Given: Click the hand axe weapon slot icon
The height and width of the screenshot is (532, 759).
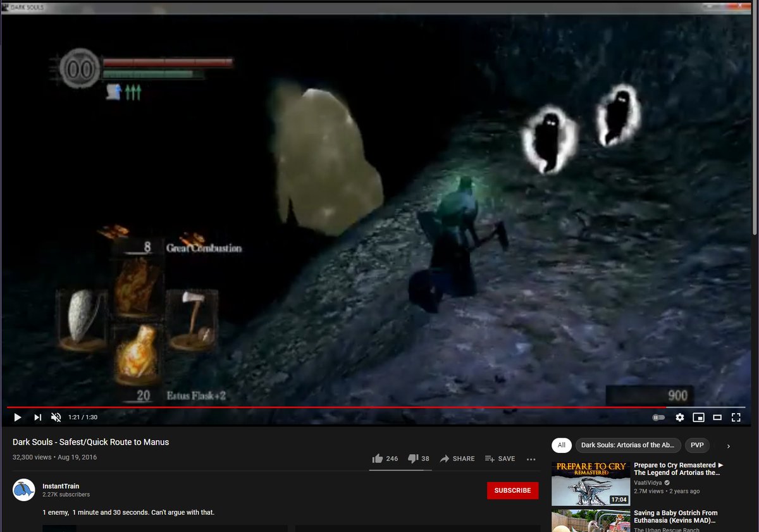Looking at the screenshot, I should coord(193,319).
